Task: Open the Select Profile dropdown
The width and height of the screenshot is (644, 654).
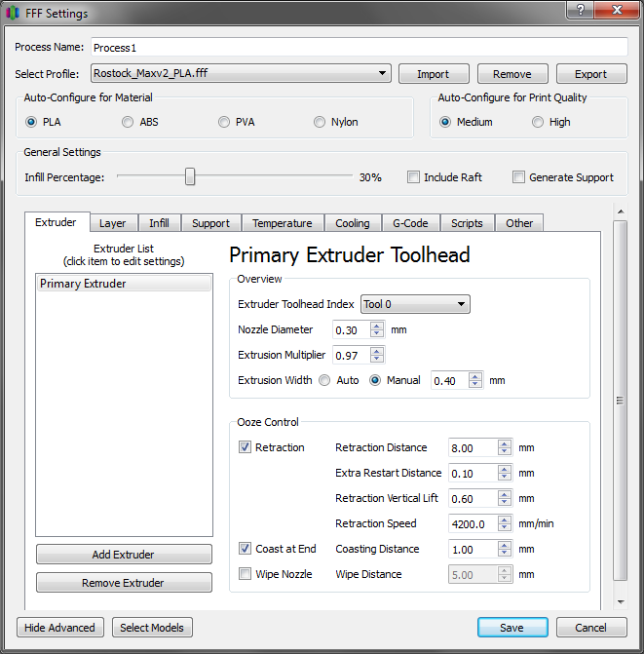Action: 241,74
